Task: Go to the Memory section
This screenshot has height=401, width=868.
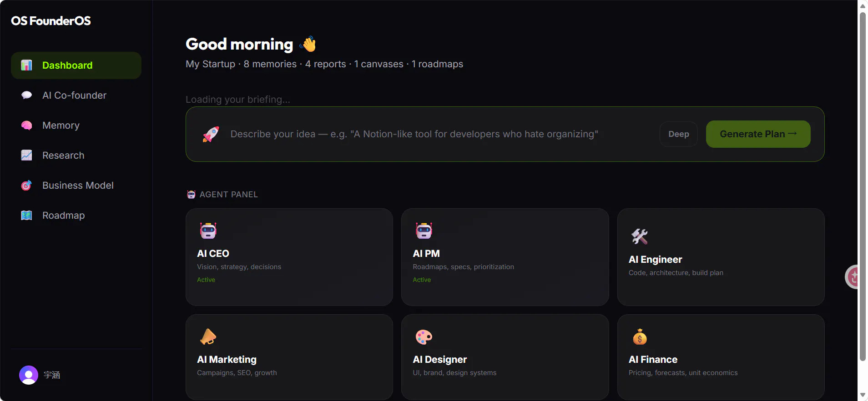Action: click(x=76, y=125)
